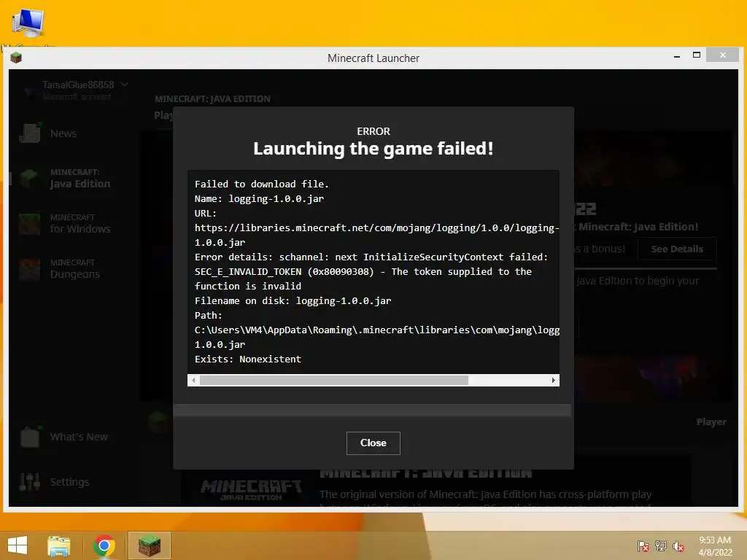747x560 pixels.
Task: Open launcher Settings sliders icon
Action: click(29, 481)
